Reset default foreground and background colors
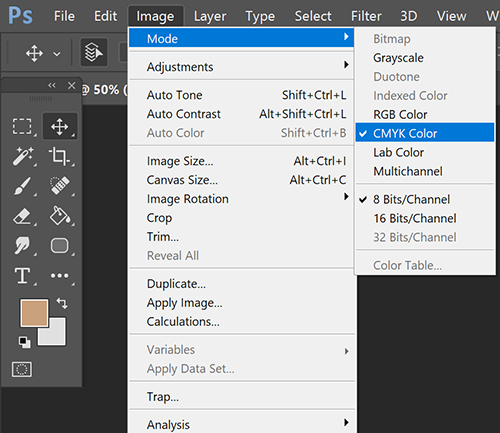The width and height of the screenshot is (500, 433). tap(24, 342)
